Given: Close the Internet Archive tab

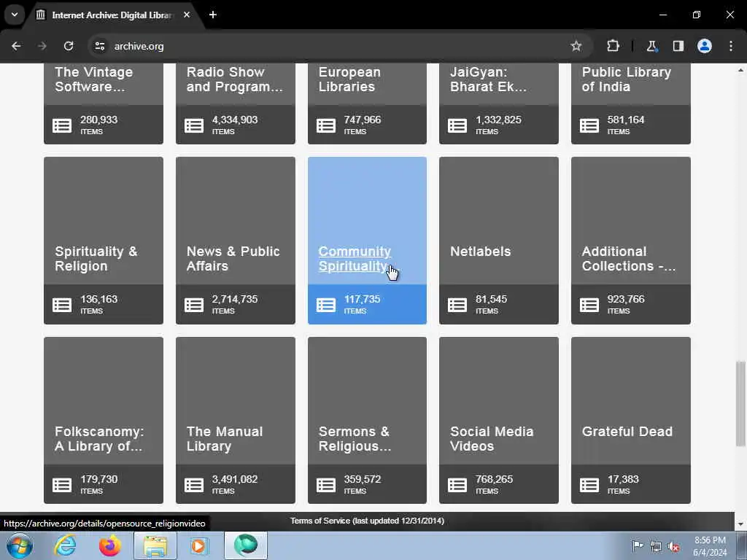Looking at the screenshot, I should click(187, 15).
